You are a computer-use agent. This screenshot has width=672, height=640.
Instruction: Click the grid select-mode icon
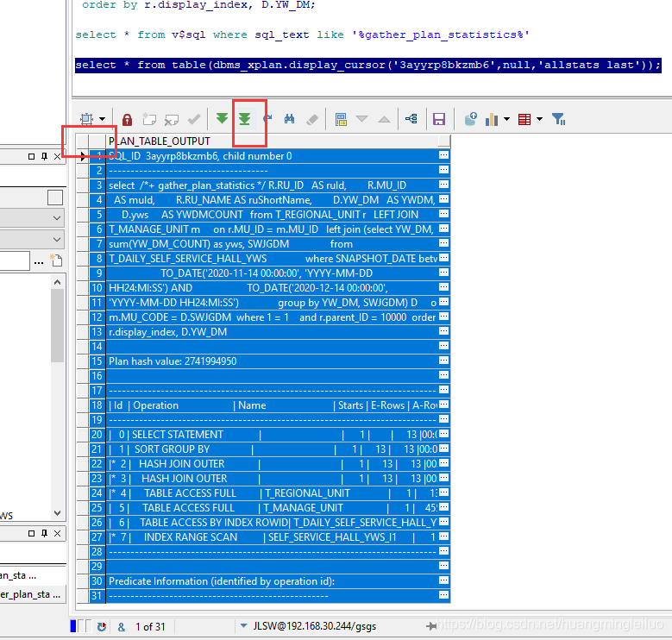pyautogui.click(x=86, y=119)
